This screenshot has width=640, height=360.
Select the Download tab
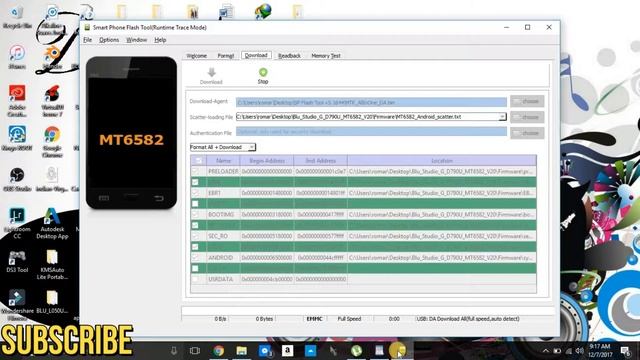(x=256, y=55)
